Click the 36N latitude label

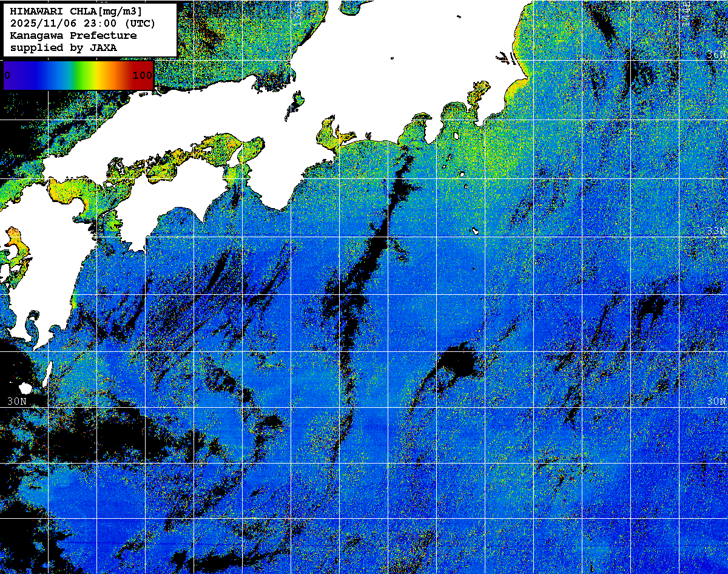(x=716, y=55)
